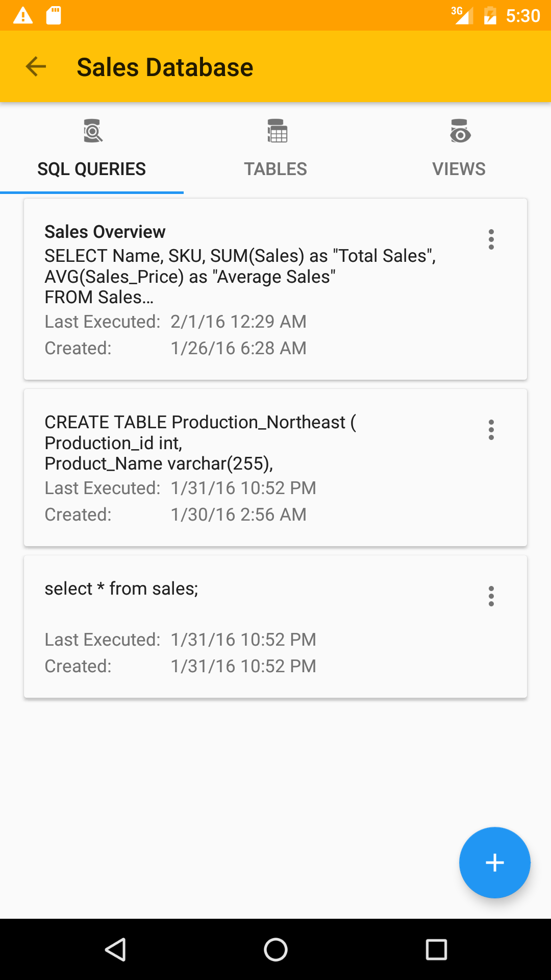The image size is (551, 980).
Task: Tap the Sales Database title text
Action: 165,67
